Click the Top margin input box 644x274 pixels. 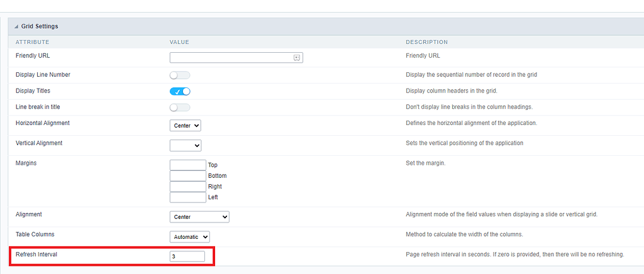(x=187, y=165)
